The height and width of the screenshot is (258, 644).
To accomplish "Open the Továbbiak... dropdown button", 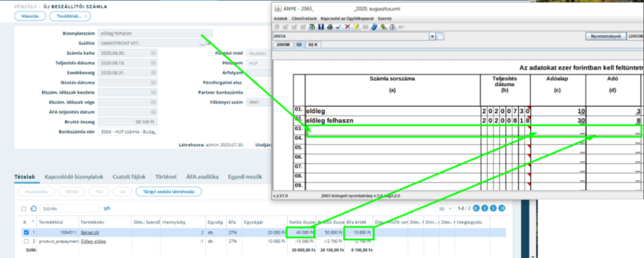I will coord(70,16).
